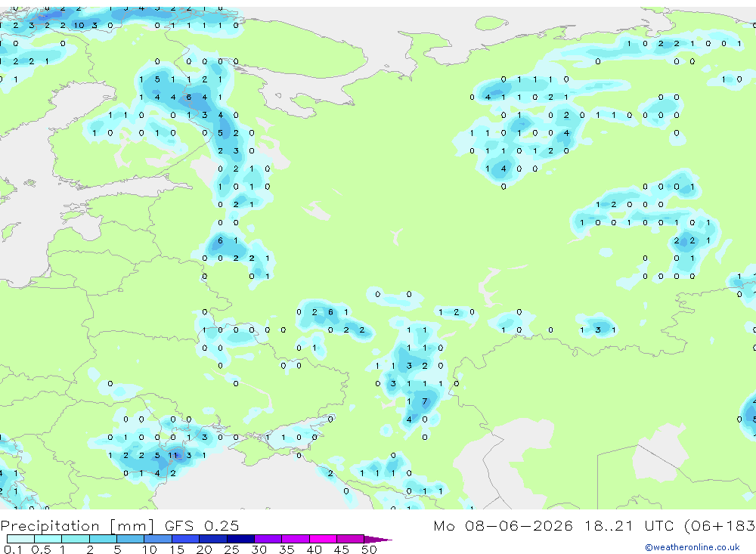Click the 1–2 mm legend swatch
Viewport: 756px width, 554px height.
(x=76, y=539)
